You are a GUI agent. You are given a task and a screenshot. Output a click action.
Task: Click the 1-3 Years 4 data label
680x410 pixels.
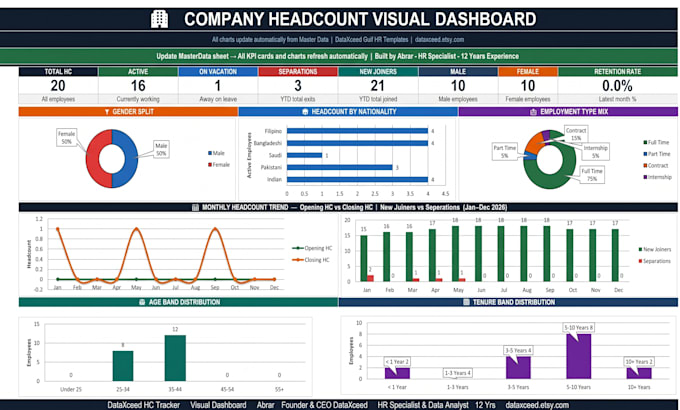[458, 373]
